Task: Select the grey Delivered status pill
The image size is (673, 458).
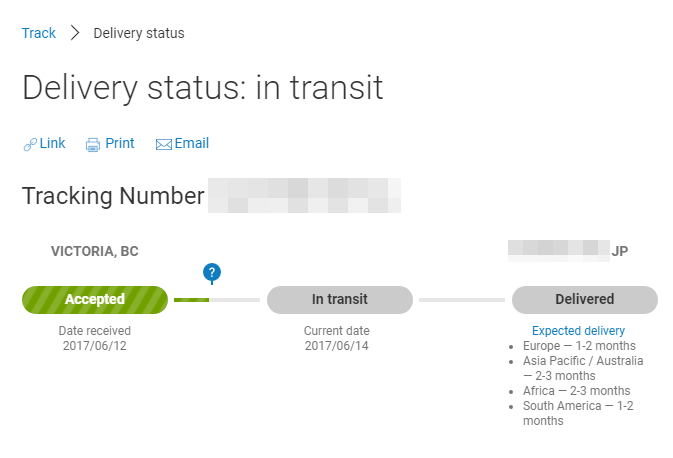Action: 585,300
